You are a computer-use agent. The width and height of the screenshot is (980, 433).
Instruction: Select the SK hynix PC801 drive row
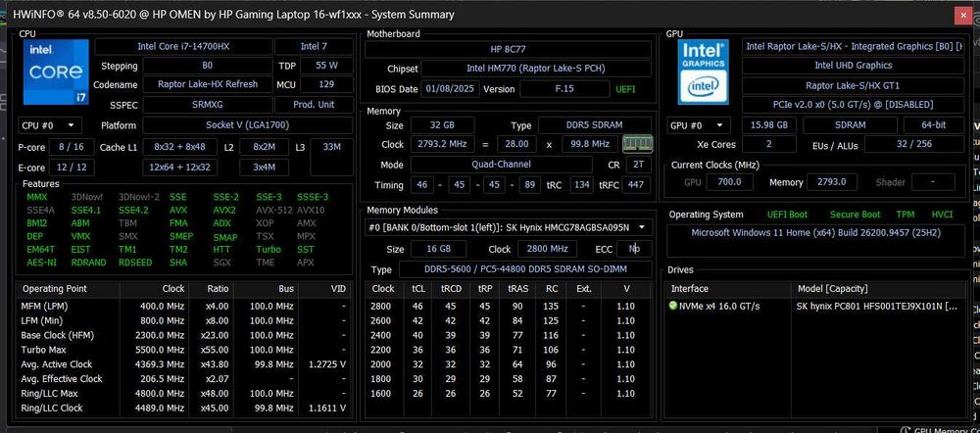point(815,307)
